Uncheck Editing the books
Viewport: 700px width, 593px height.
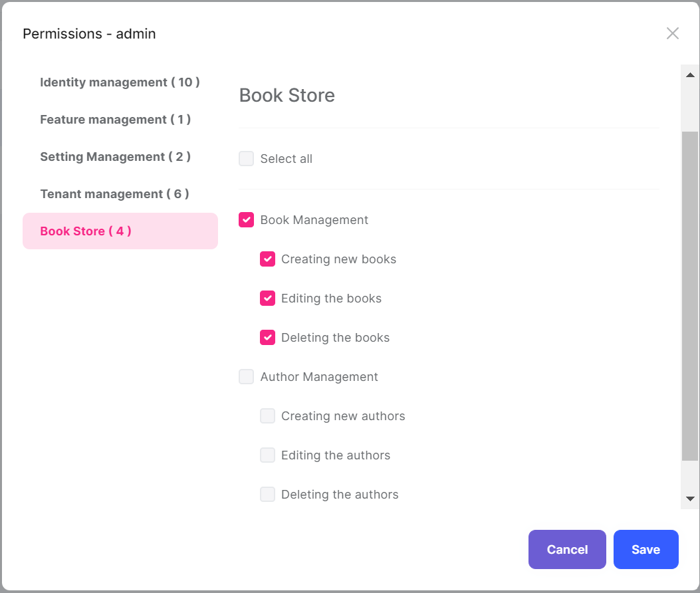click(x=267, y=298)
